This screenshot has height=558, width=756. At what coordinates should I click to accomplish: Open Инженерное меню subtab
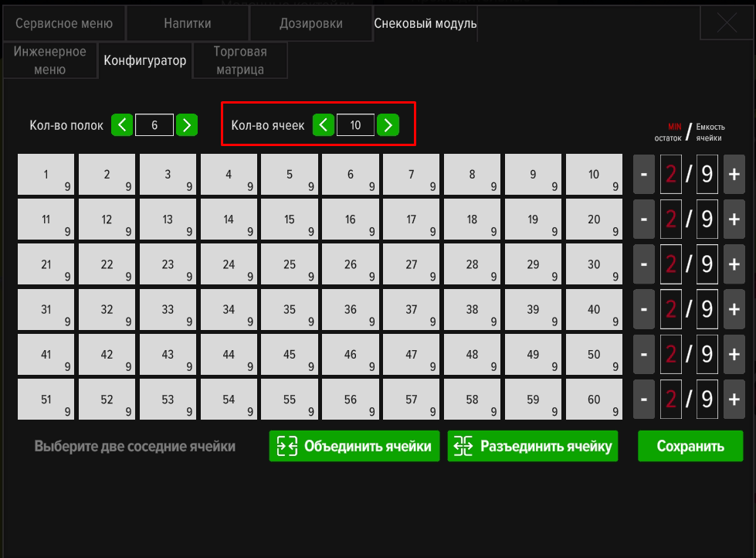coord(50,60)
